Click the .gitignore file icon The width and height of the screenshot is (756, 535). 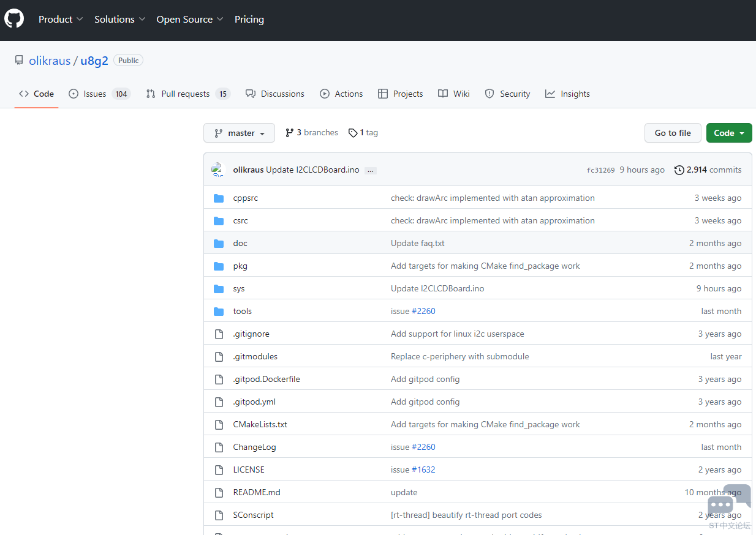click(x=219, y=334)
